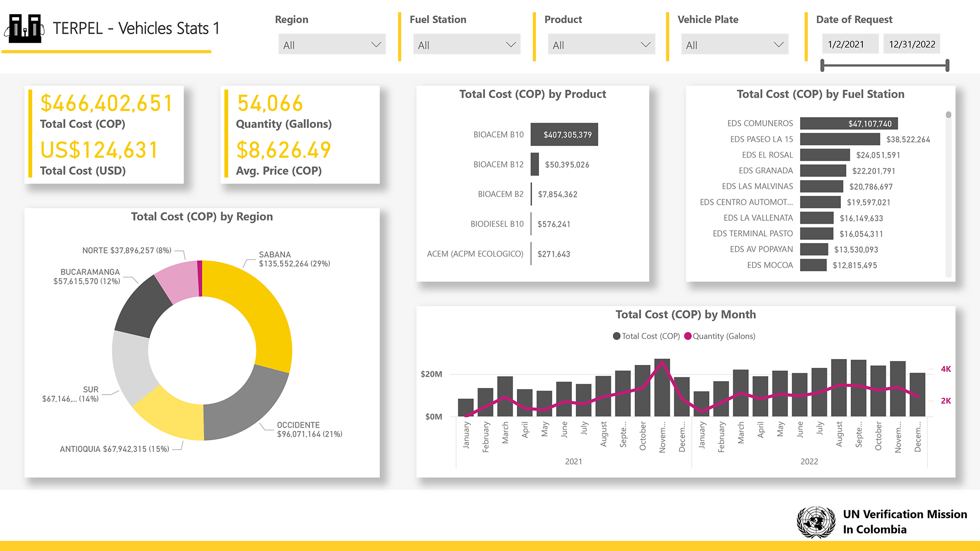
Task: Click the EDS GRANADA bar
Action: [x=823, y=170]
